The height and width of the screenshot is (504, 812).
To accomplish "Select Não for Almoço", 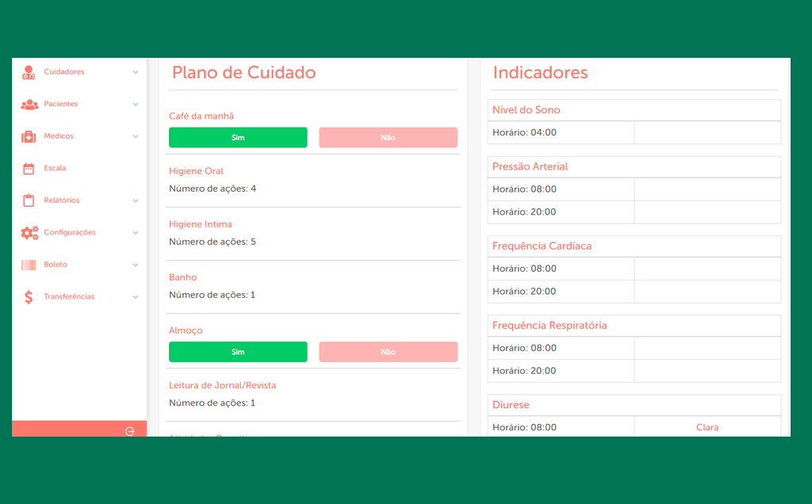I will pos(388,352).
